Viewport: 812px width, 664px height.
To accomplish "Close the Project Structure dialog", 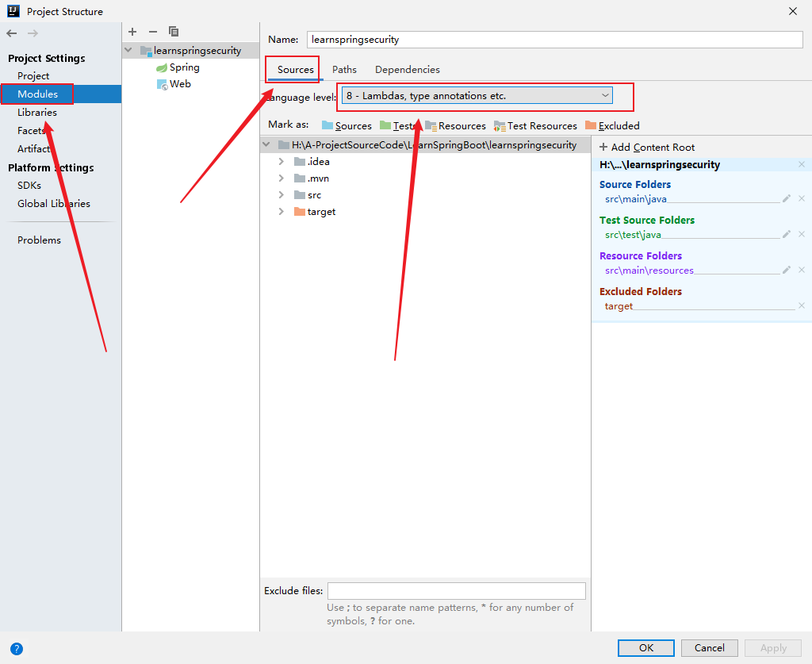I will pyautogui.click(x=792, y=11).
